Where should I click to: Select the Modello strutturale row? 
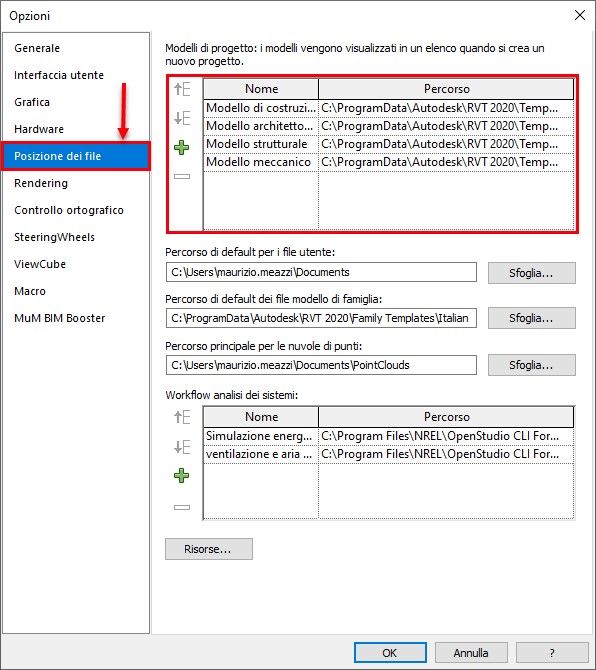[x=388, y=144]
